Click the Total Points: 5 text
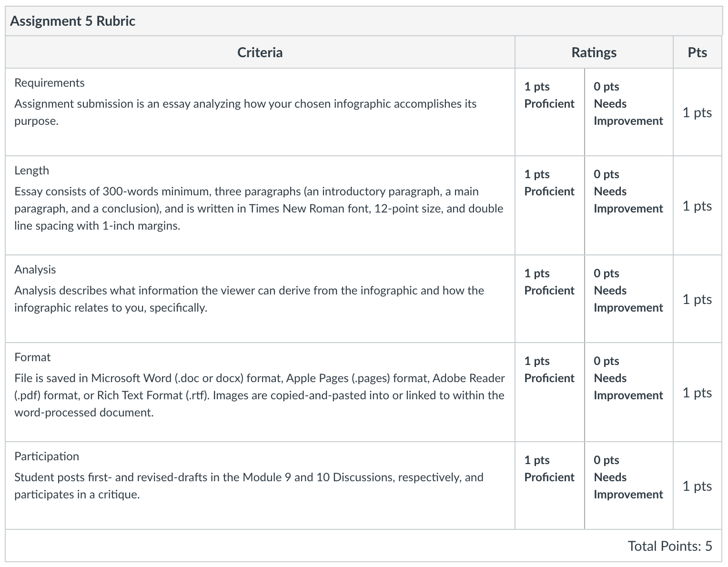This screenshot has height=567, width=728. click(670, 546)
